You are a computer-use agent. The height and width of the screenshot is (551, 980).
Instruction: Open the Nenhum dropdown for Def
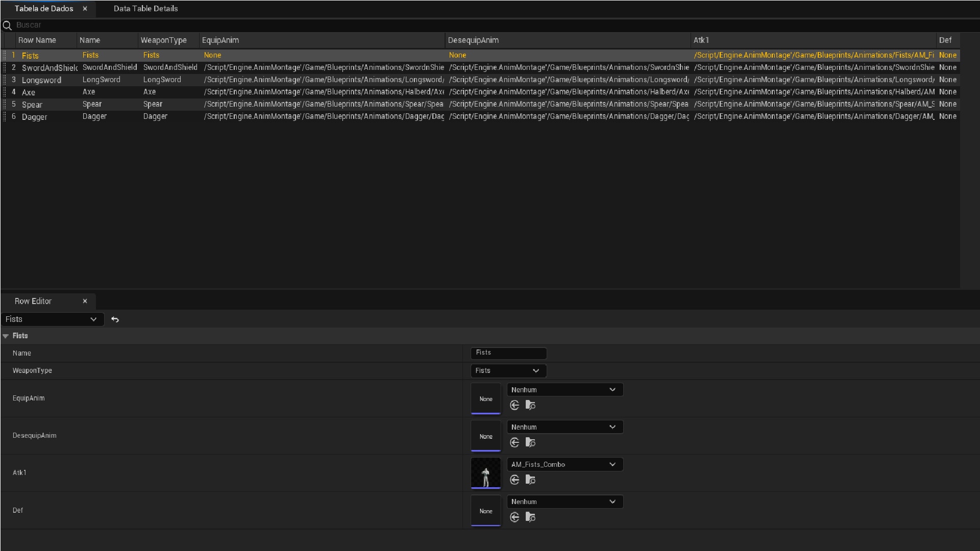(565, 502)
